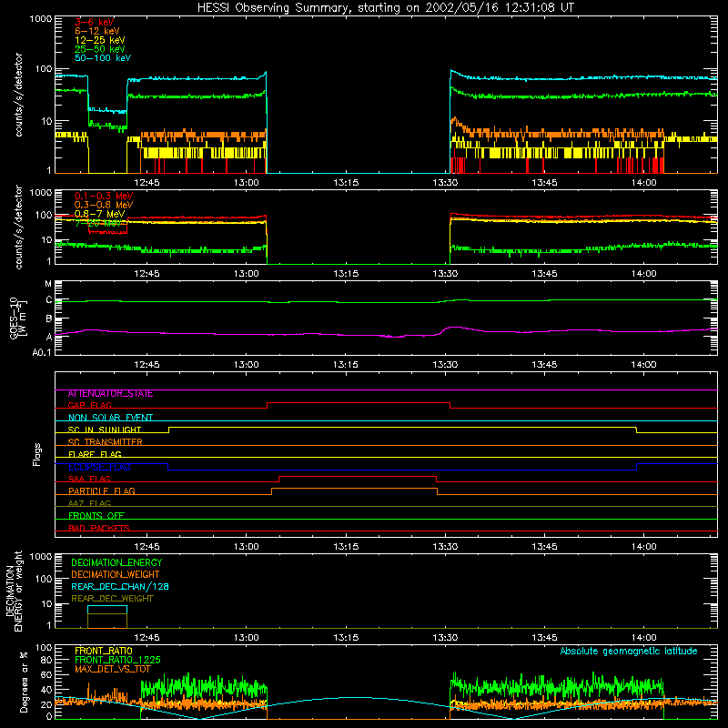Click the raised SAA_FLAG step segment
This screenshot has height=728, width=728.
coord(358,476)
